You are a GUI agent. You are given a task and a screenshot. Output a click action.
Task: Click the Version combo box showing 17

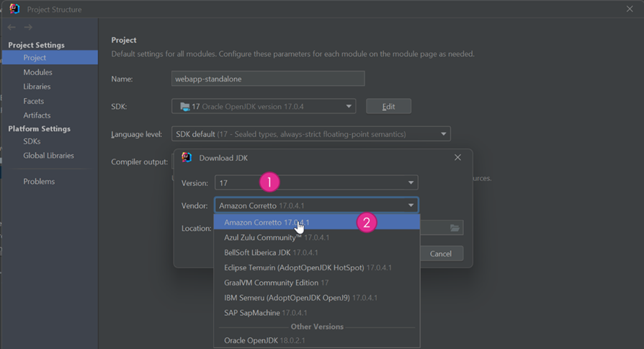(316, 182)
